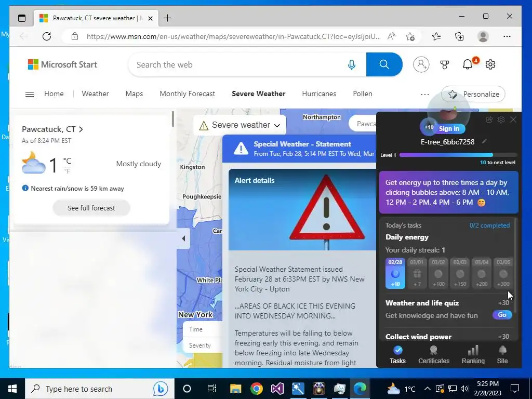The width and height of the screenshot is (532, 399).
Task: Open a new browser tab
Action: pyautogui.click(x=167, y=18)
